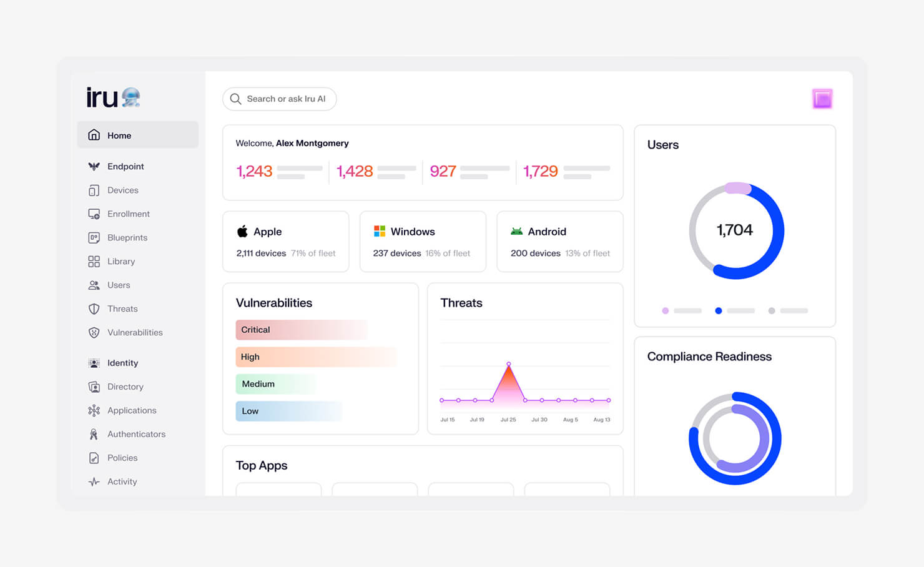Screen dimensions: 924x567
Task: Click the Vulnerabilities panel heading
Action: coord(274,303)
